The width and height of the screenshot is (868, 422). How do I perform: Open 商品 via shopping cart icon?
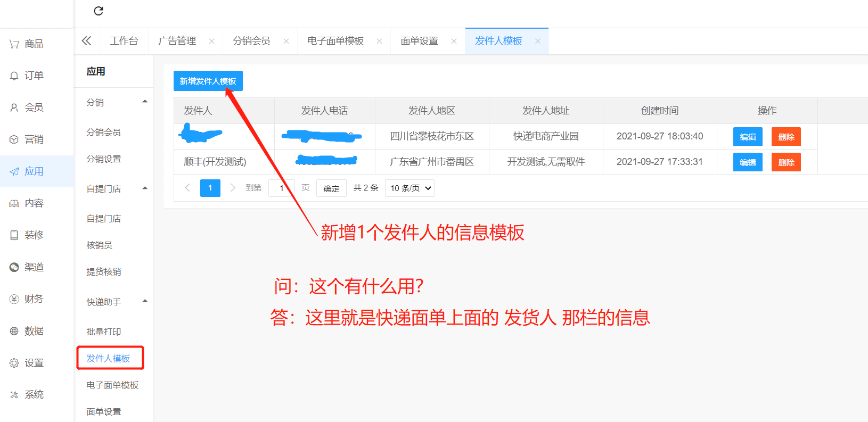point(14,44)
